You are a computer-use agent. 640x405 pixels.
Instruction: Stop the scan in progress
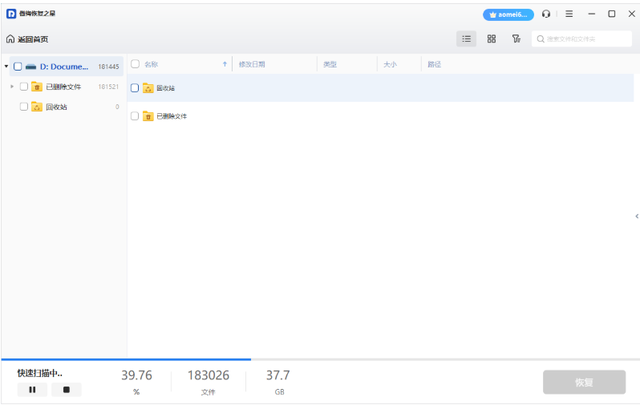pyautogui.click(x=66, y=389)
